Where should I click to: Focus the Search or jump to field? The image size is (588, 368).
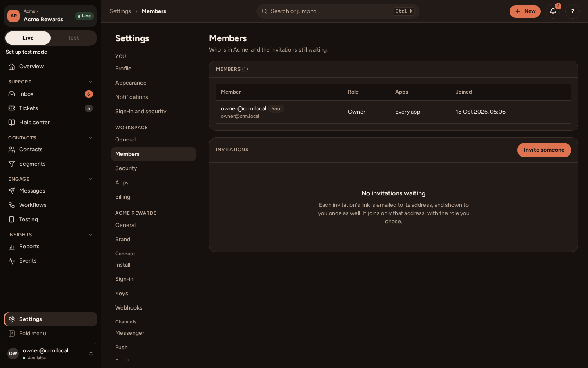(338, 11)
